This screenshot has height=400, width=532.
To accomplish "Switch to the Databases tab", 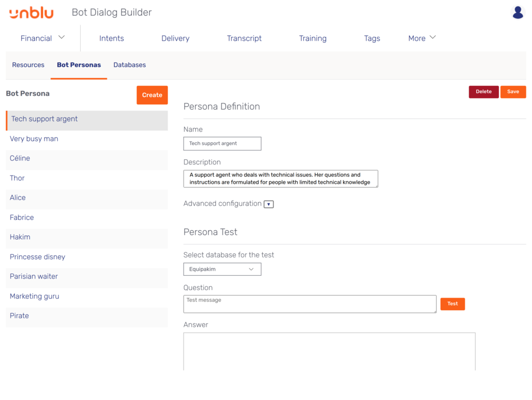I will [x=130, y=65].
